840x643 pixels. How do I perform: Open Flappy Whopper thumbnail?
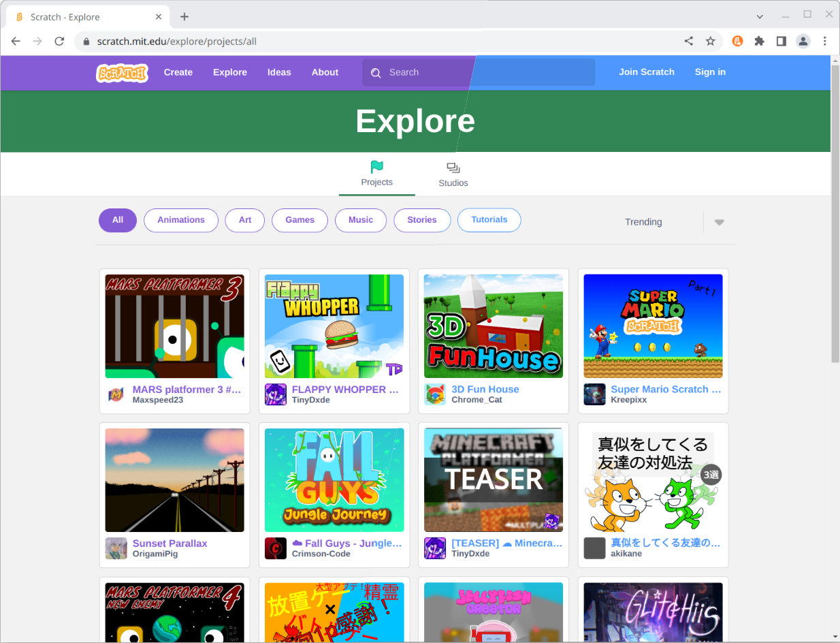(x=334, y=326)
